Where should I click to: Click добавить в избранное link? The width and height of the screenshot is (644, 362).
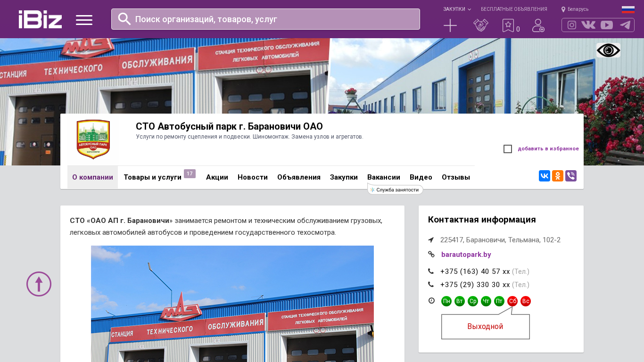(548, 149)
